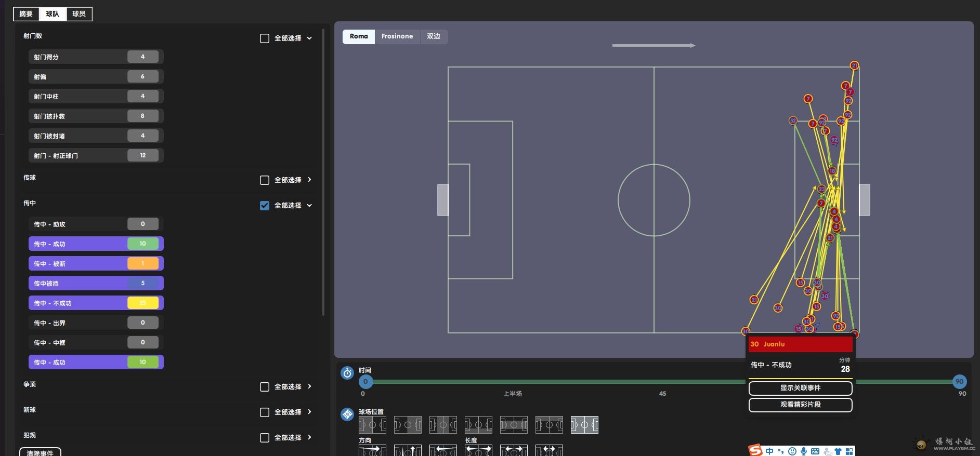This screenshot has height=456, width=980.
Task: Select left-half pitch position filter
Action: click(372, 425)
